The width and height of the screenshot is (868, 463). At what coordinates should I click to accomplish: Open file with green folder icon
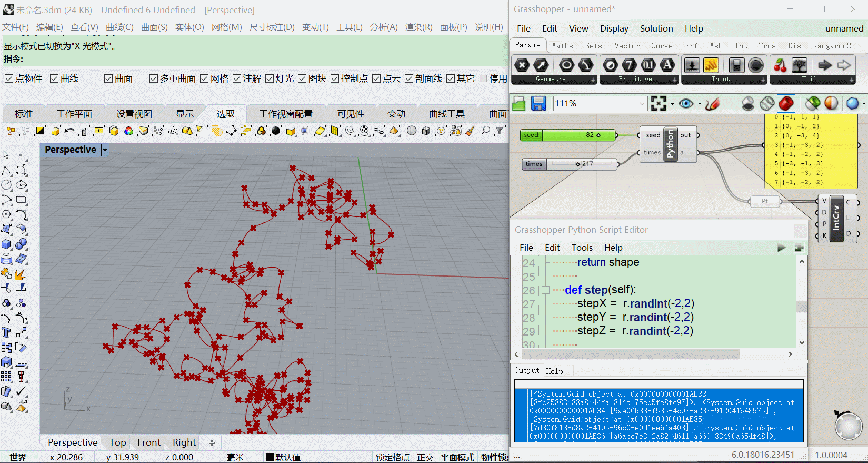click(519, 104)
